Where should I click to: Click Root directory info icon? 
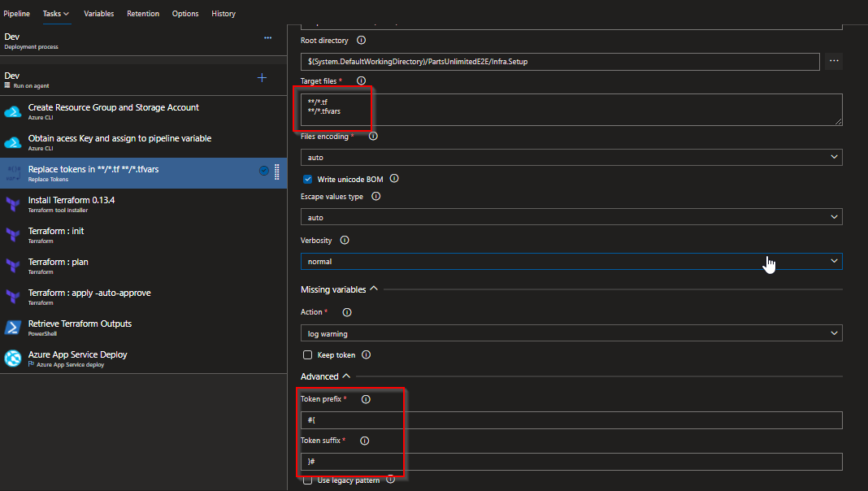pos(362,41)
